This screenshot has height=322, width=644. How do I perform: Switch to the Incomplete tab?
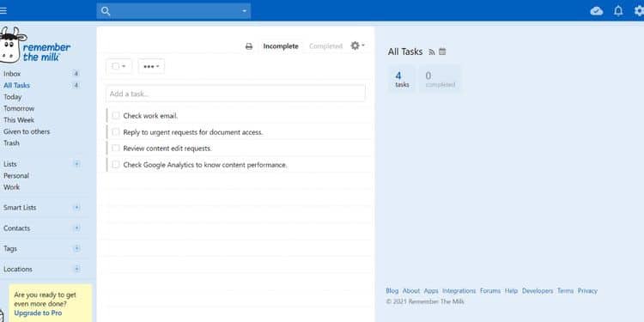pos(281,46)
